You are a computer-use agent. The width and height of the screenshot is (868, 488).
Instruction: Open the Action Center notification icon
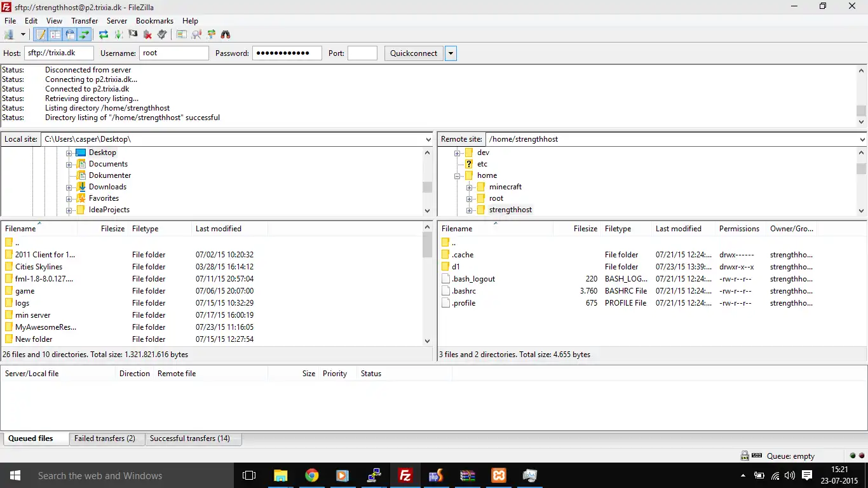pos(807,475)
